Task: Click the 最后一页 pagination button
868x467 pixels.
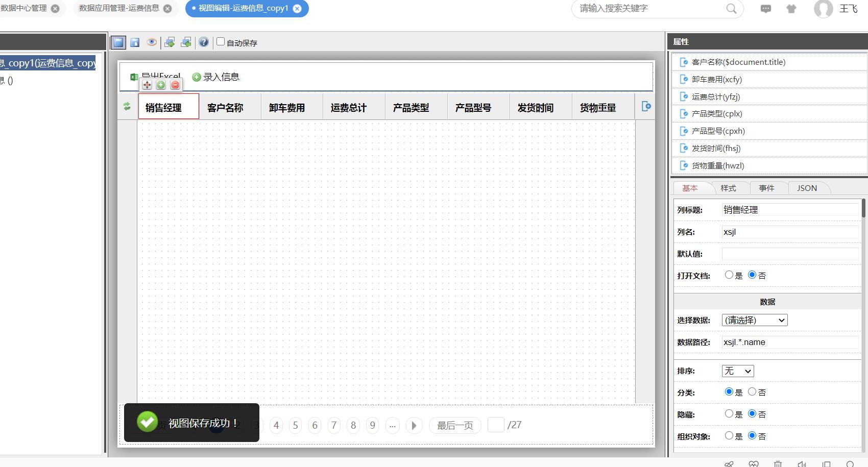Action: 454,425
